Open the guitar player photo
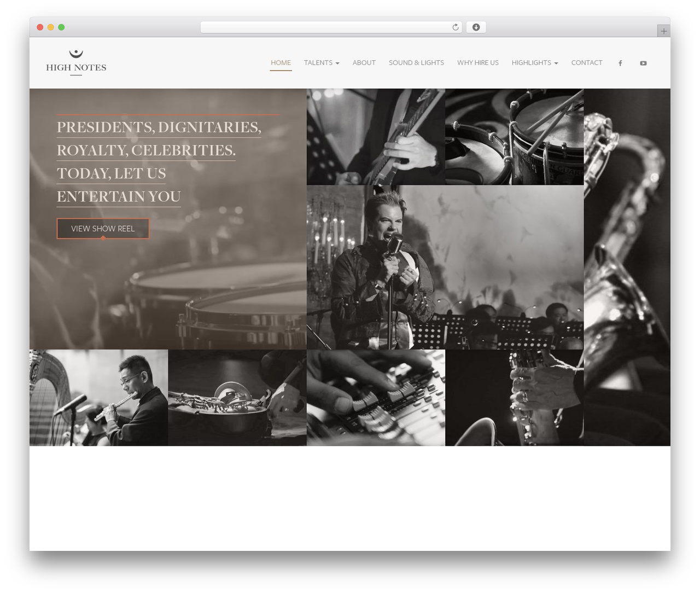The width and height of the screenshot is (700, 593). (376, 137)
